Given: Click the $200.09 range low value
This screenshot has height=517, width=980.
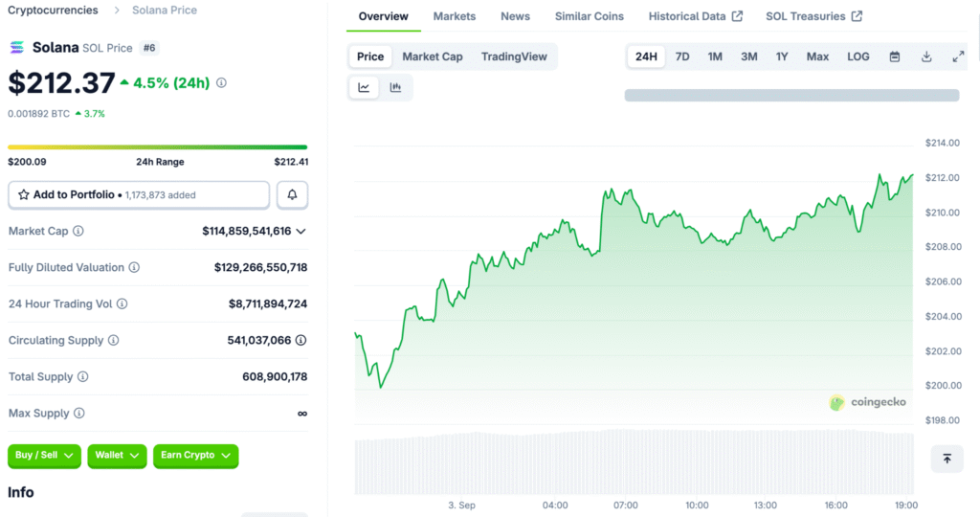Looking at the screenshot, I should (x=27, y=162).
